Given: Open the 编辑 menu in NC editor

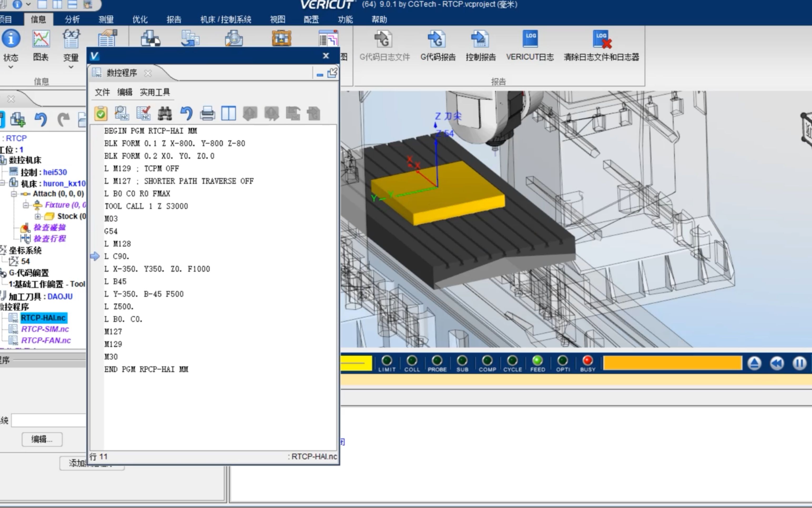Looking at the screenshot, I should point(125,92).
